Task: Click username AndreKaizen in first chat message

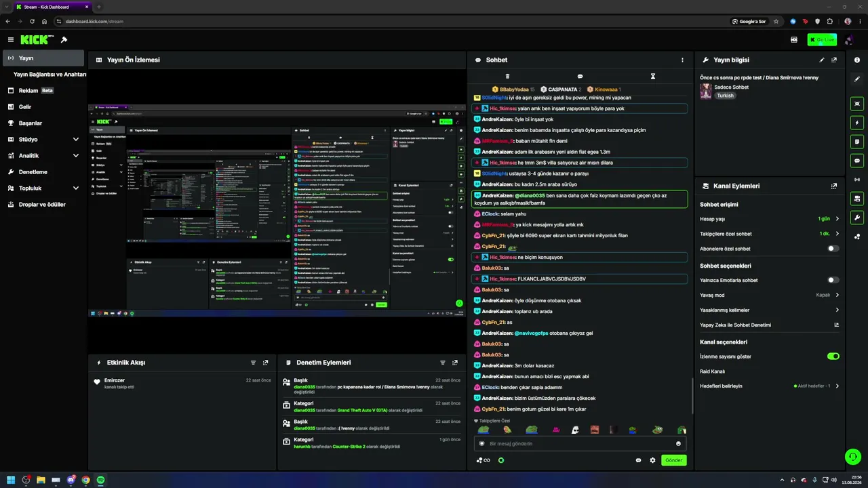Action: pyautogui.click(x=497, y=119)
